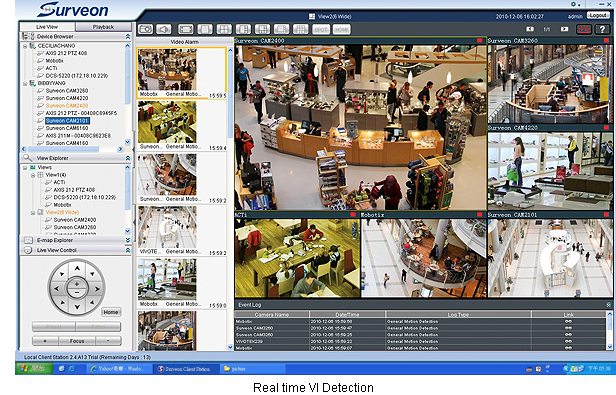This screenshot has height=395, width=616.
Task: Select the Surveon CAM3260 video pane
Action: click(550, 84)
